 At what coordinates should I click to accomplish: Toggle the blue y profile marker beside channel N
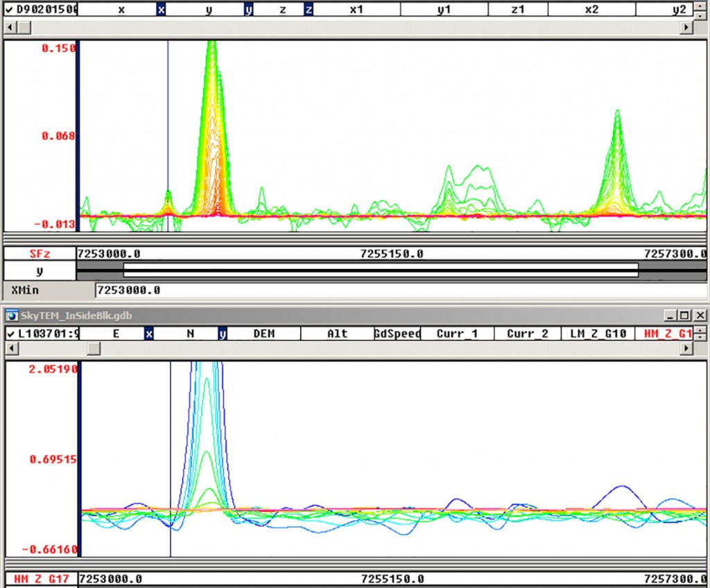click(223, 334)
